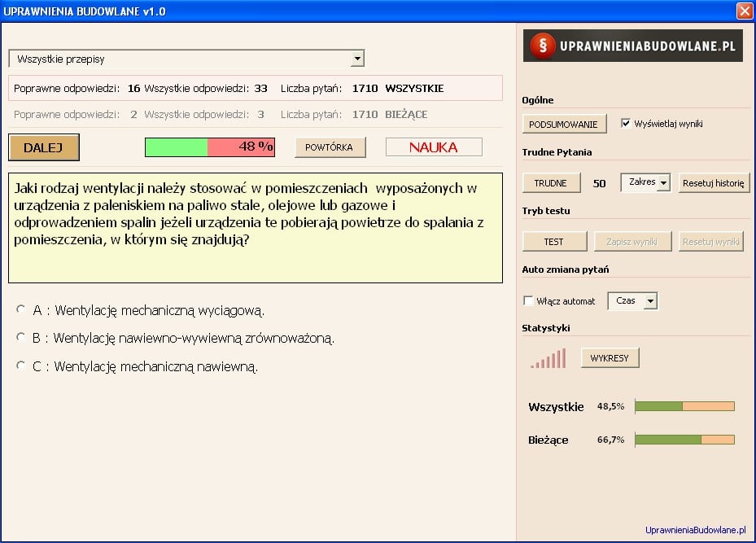Click the UprawnieniaBudowlane.pl logo banner
The height and width of the screenshot is (543, 756).
click(x=632, y=46)
